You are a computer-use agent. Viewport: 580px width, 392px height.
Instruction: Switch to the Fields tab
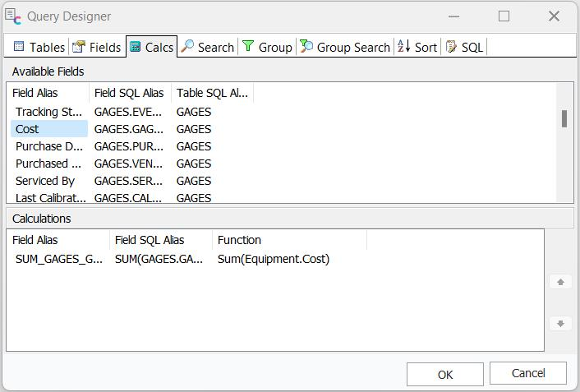point(96,47)
